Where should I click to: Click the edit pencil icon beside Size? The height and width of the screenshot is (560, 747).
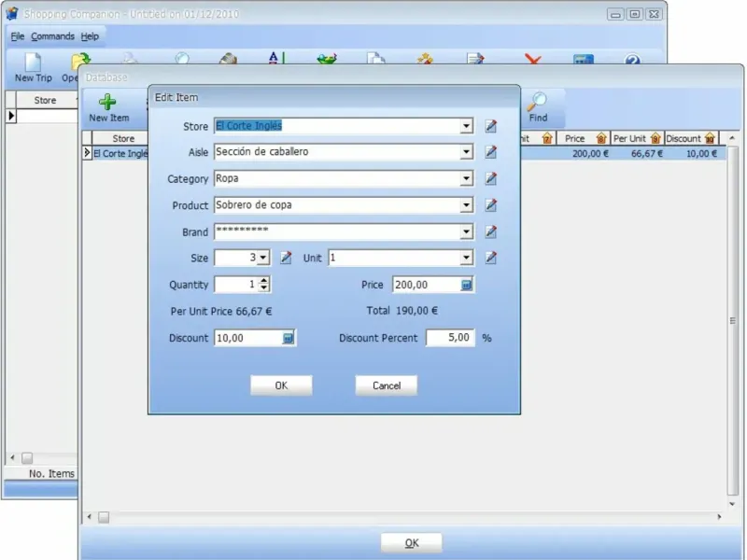[x=286, y=259]
